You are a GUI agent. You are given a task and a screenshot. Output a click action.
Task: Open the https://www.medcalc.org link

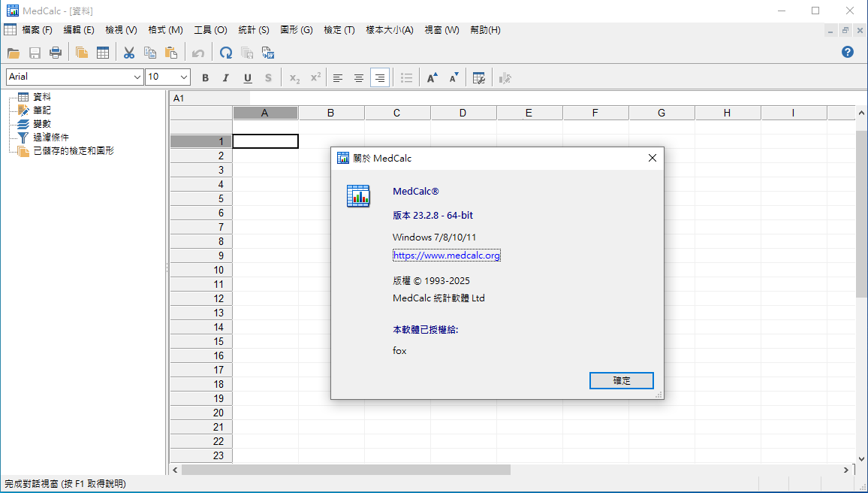click(446, 256)
